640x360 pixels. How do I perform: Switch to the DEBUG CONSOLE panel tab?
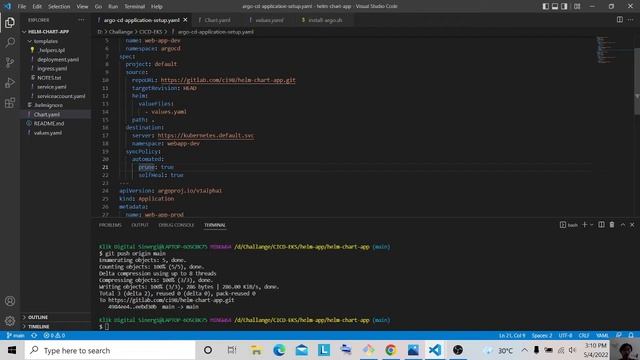176,225
